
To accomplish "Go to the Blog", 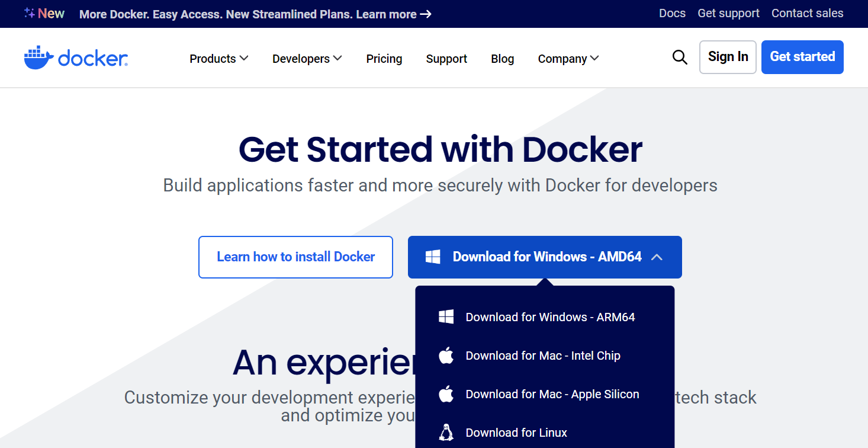I will pyautogui.click(x=502, y=59).
